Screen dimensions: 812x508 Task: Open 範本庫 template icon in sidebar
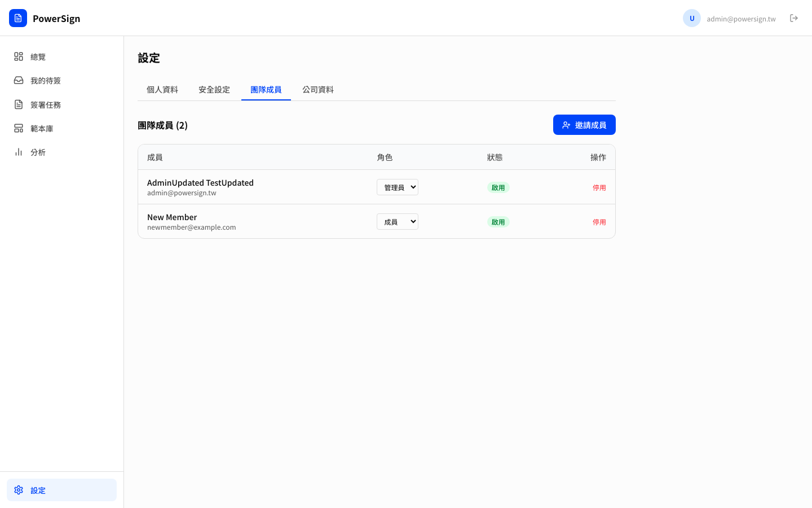(x=19, y=129)
